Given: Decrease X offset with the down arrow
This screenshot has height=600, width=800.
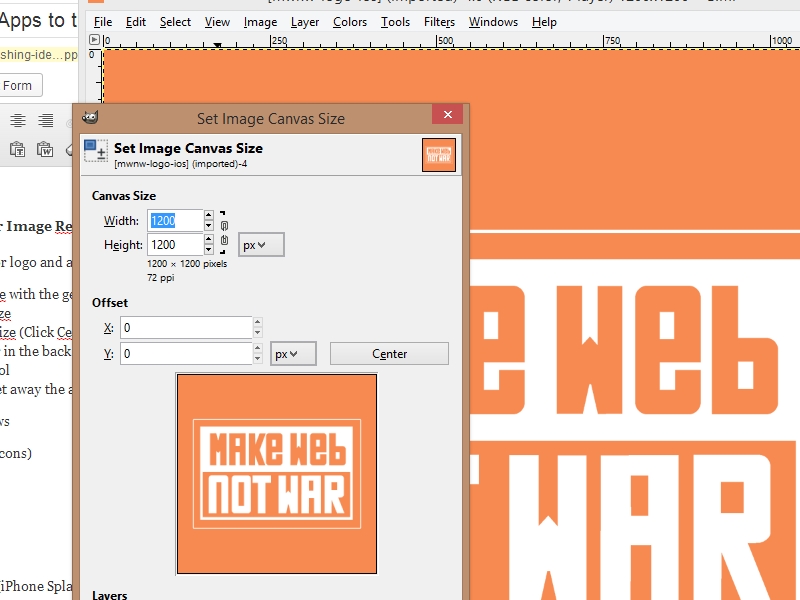Looking at the screenshot, I should (258, 333).
